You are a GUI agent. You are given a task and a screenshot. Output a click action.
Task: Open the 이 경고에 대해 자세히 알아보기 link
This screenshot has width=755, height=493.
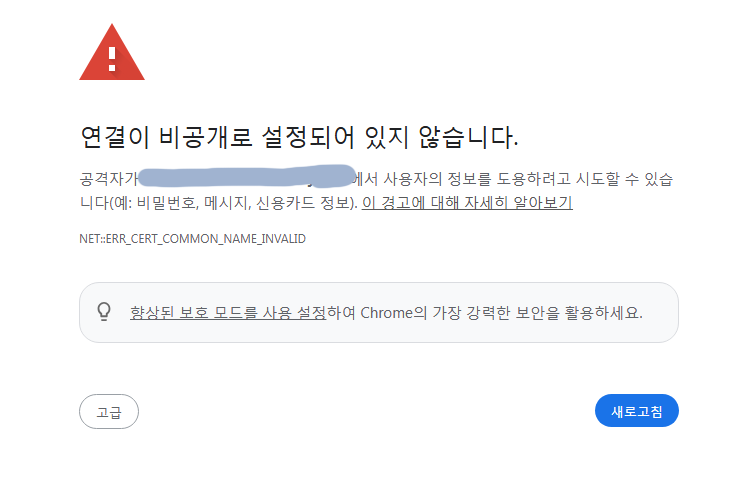pyautogui.click(x=467, y=203)
